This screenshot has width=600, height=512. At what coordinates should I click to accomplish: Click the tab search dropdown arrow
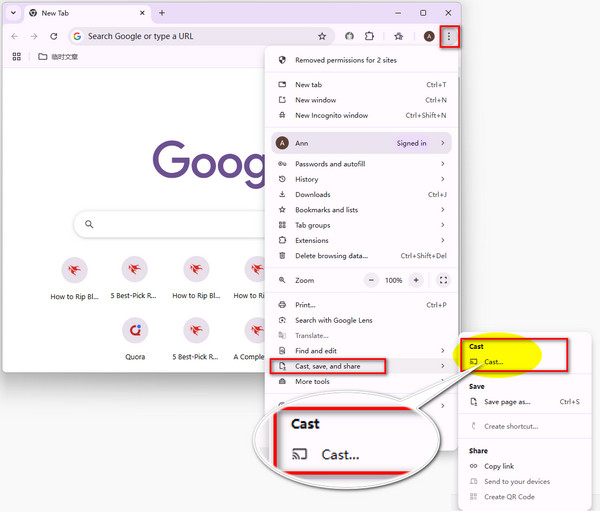point(13,13)
